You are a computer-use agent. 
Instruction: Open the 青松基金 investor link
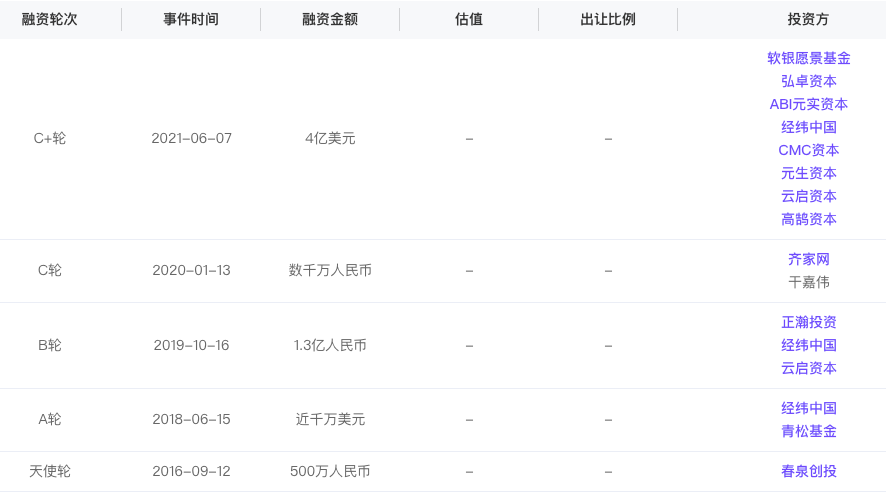point(808,431)
